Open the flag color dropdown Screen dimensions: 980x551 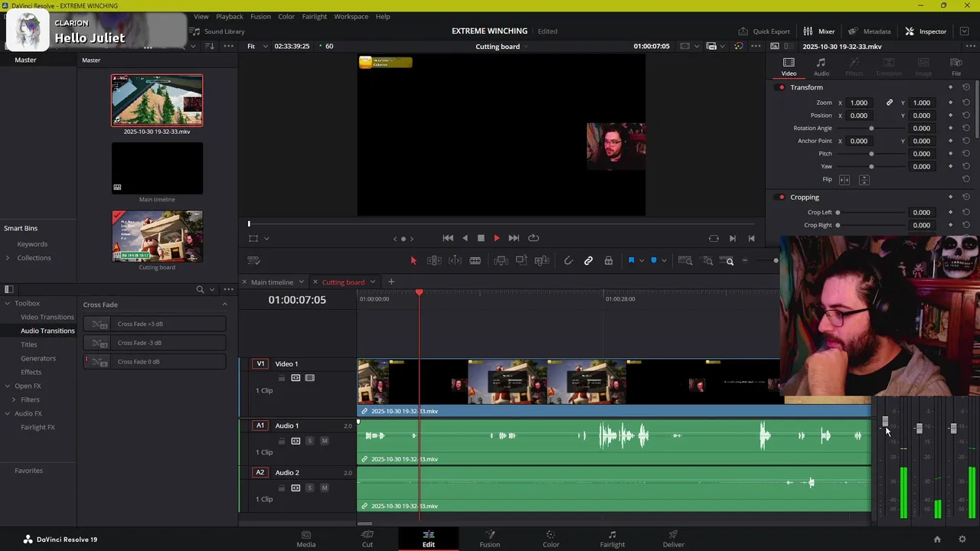[642, 261]
